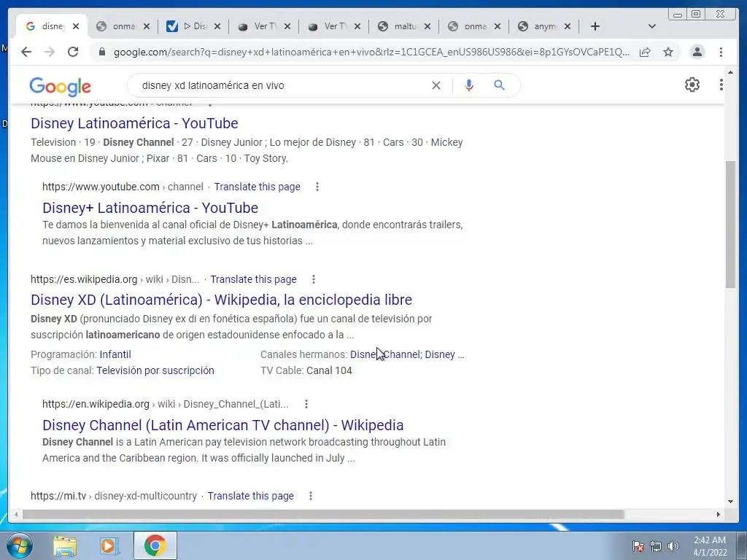
Task: Open the Disney XD (Latinoamérica) Wikipedia result
Action: click(x=222, y=300)
